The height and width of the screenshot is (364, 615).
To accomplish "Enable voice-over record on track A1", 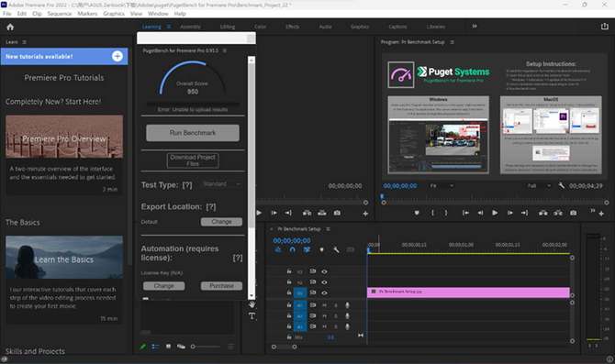I will (x=347, y=305).
